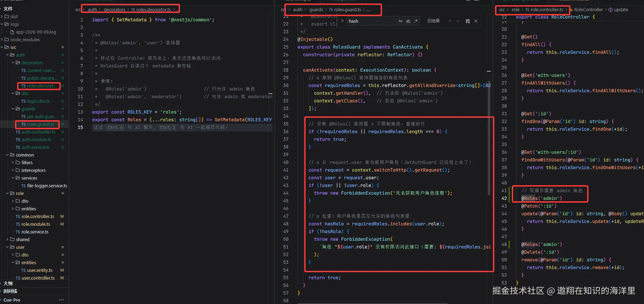Click the Cue-Pro more options ellipsis
The image size is (644, 304).
click(x=61, y=300)
